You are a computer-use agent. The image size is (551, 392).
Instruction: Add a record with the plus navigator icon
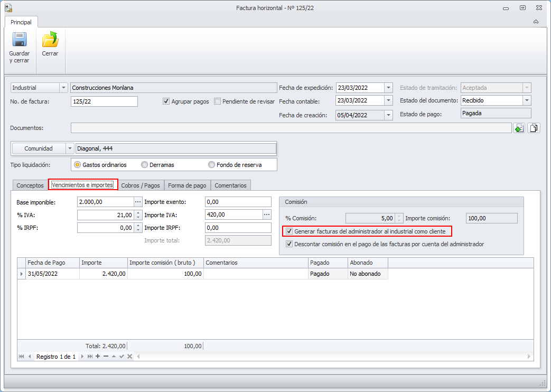(98, 357)
